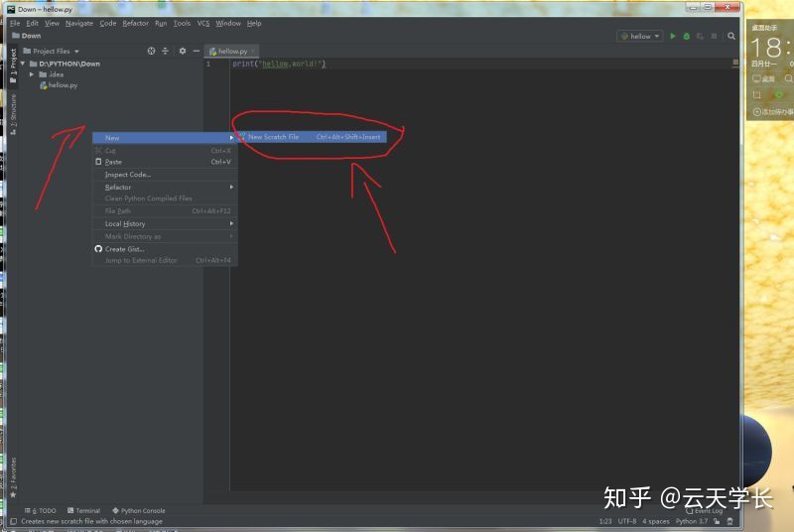Open Search Everywhere magnifier icon

pyautogui.click(x=731, y=36)
